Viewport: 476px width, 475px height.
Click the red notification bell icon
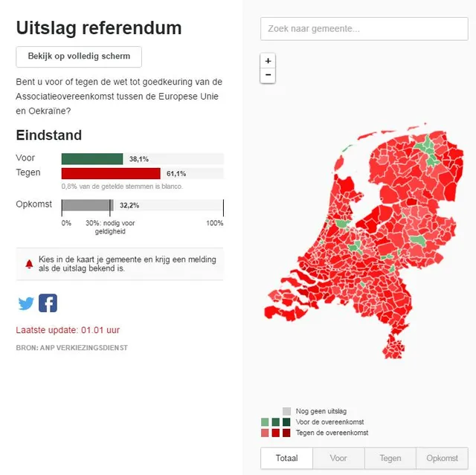(29, 264)
